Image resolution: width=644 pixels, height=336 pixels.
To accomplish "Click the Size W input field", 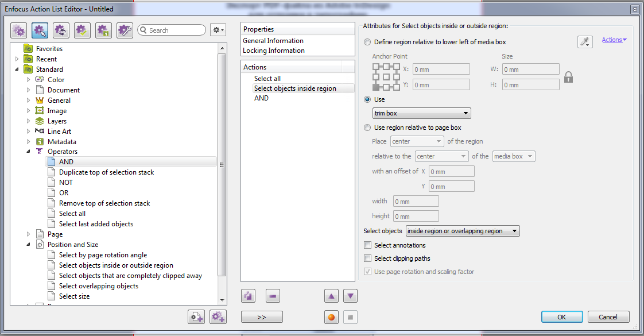I will click(531, 69).
